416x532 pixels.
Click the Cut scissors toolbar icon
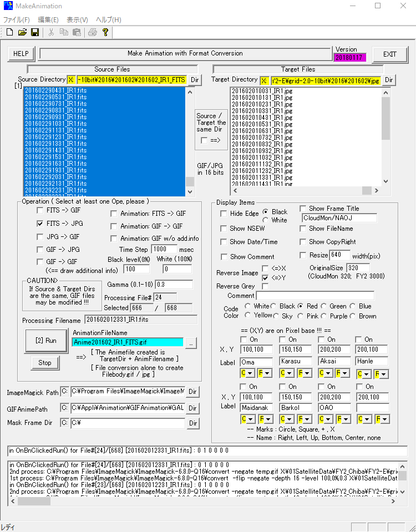pyautogui.click(x=51, y=32)
